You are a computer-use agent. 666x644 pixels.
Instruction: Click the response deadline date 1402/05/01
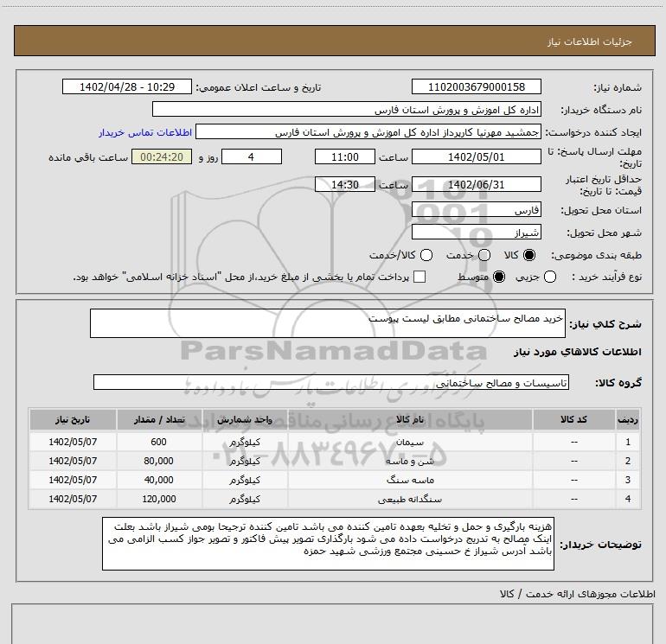(476, 157)
